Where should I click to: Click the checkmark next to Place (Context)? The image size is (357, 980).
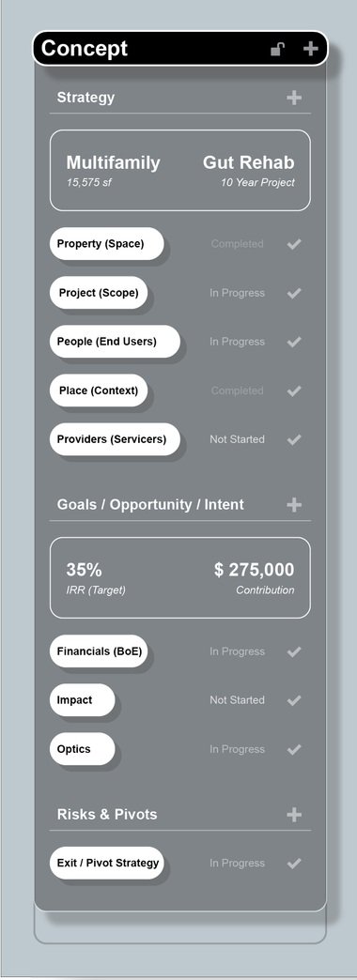tap(294, 391)
